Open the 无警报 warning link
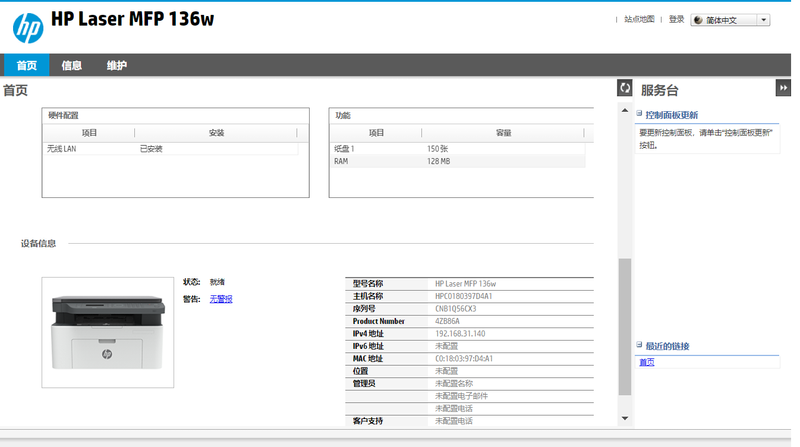Screen dimensions: 800x447 [x=221, y=299]
